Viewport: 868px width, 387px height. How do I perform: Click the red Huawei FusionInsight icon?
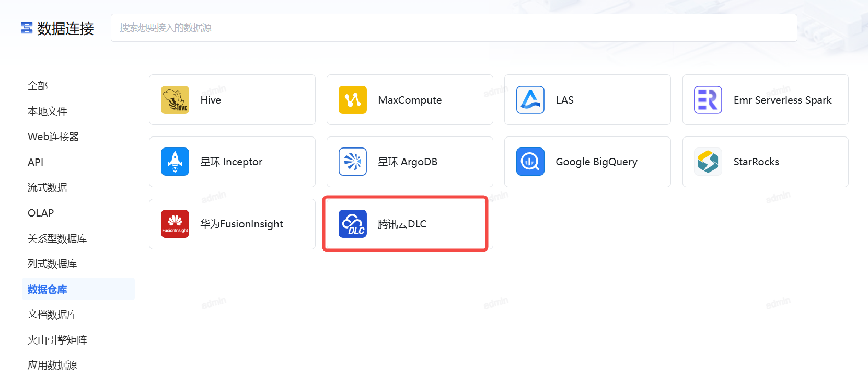175,224
